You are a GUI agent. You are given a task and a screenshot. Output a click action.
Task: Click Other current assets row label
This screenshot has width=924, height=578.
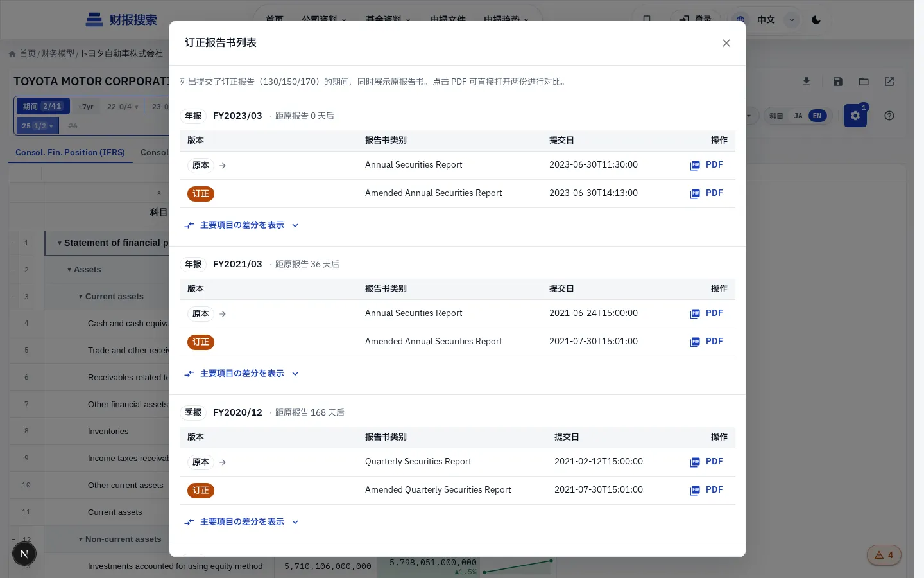click(x=126, y=486)
